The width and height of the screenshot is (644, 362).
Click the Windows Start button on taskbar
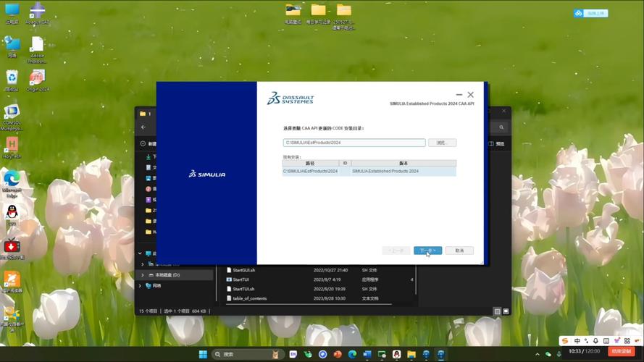(x=203, y=354)
